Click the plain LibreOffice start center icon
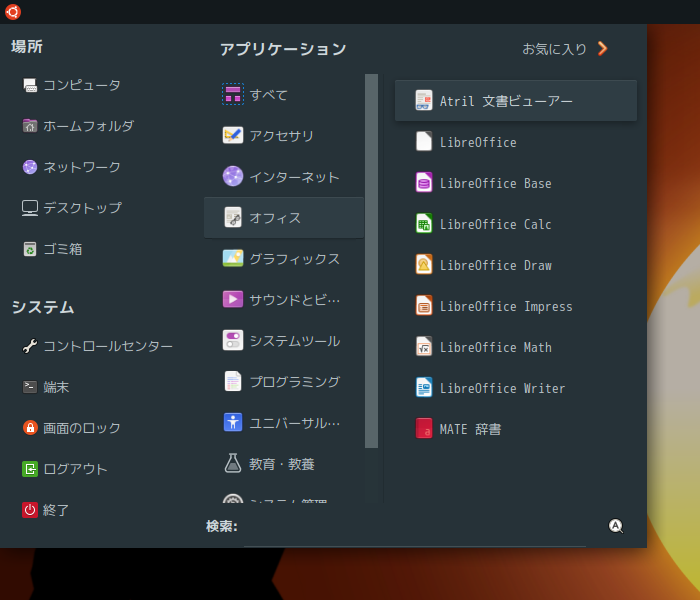700x600 pixels. click(x=424, y=142)
